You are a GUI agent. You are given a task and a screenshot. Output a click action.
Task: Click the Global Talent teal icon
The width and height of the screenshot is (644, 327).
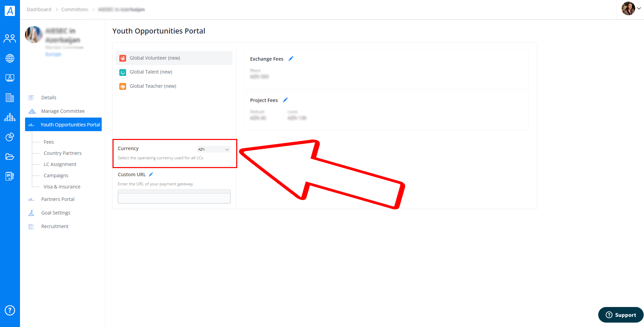tap(123, 72)
